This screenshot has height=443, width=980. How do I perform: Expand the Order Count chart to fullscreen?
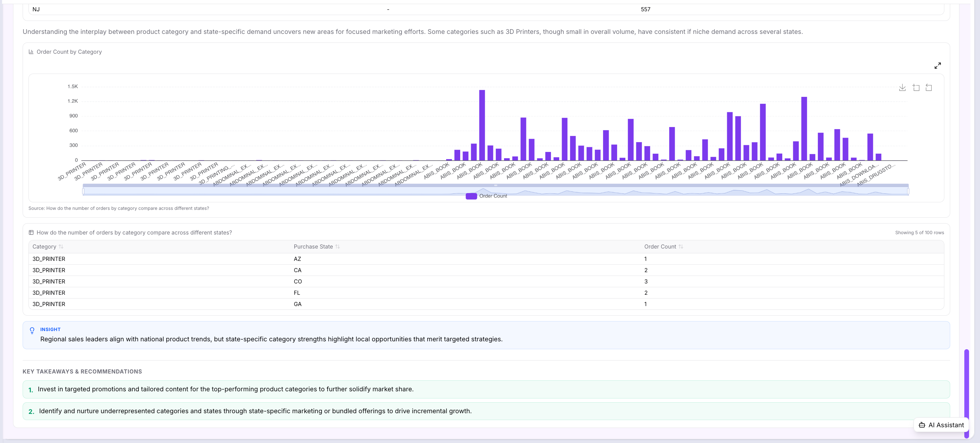pos(938,65)
